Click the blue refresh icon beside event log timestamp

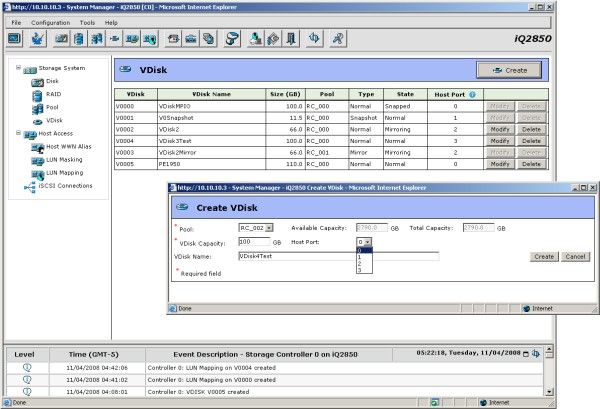[x=536, y=354]
